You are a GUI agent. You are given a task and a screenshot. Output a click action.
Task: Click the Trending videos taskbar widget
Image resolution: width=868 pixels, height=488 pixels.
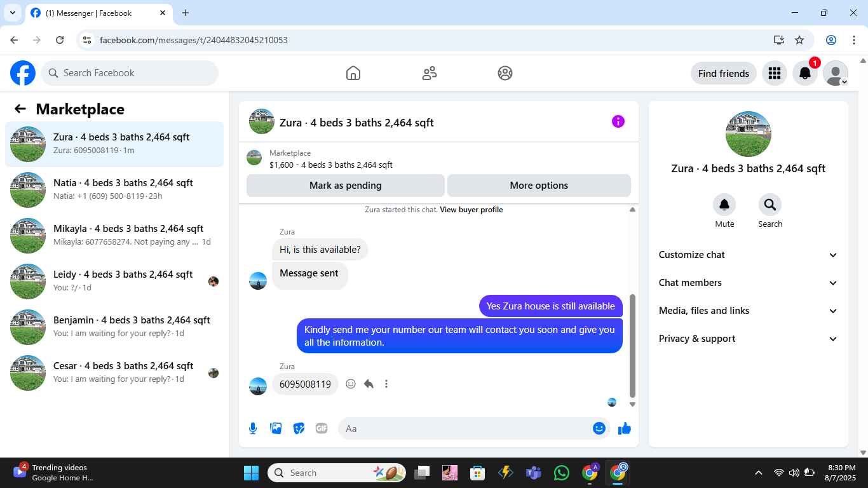(x=53, y=473)
